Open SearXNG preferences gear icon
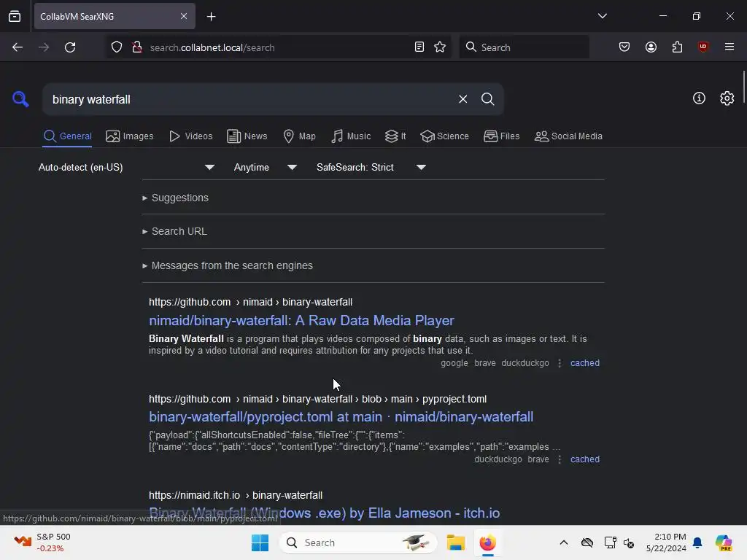Image resolution: width=747 pixels, height=560 pixels. [x=727, y=98]
